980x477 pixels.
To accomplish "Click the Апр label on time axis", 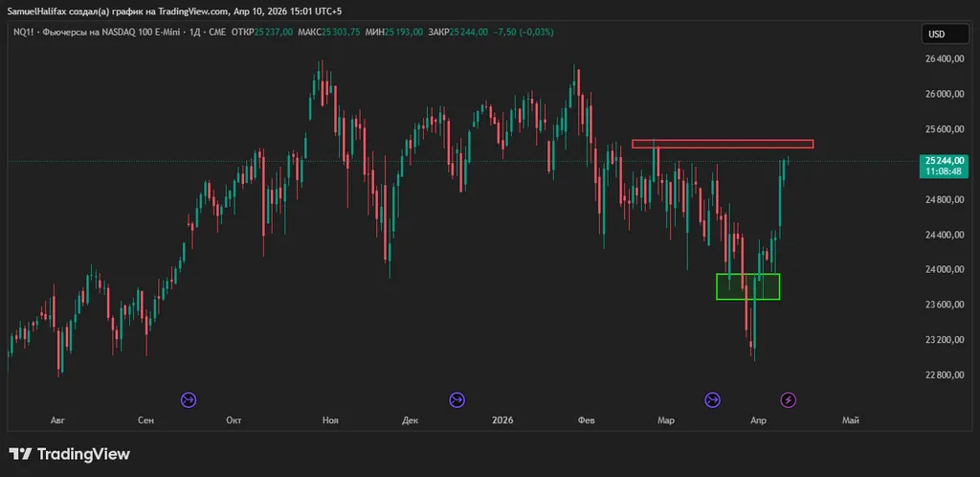I will pos(758,420).
